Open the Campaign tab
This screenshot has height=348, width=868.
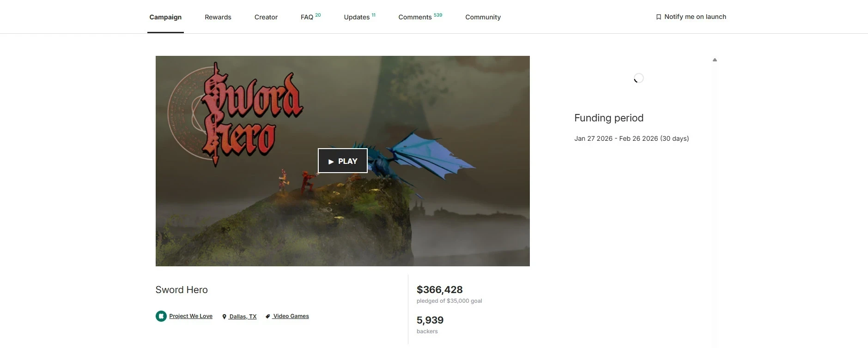(x=165, y=17)
